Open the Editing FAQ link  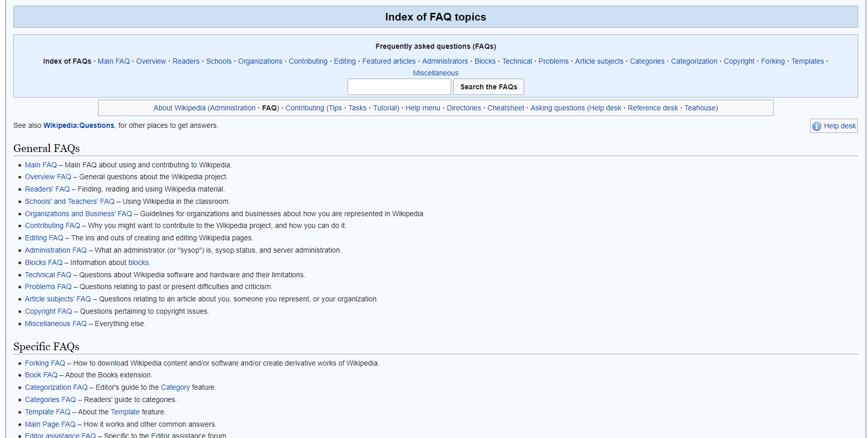click(44, 238)
